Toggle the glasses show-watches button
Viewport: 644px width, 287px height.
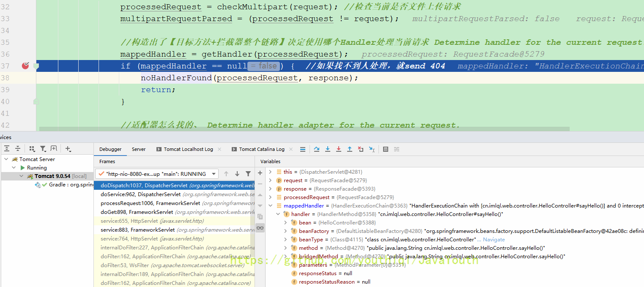[260, 228]
